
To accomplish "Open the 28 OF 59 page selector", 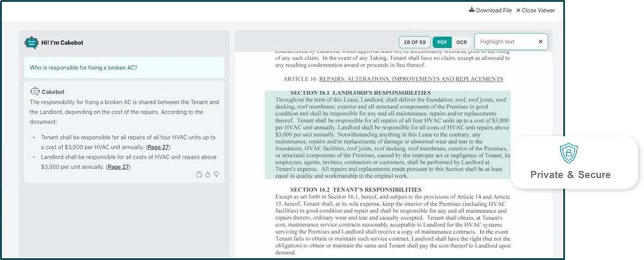I will [x=415, y=42].
